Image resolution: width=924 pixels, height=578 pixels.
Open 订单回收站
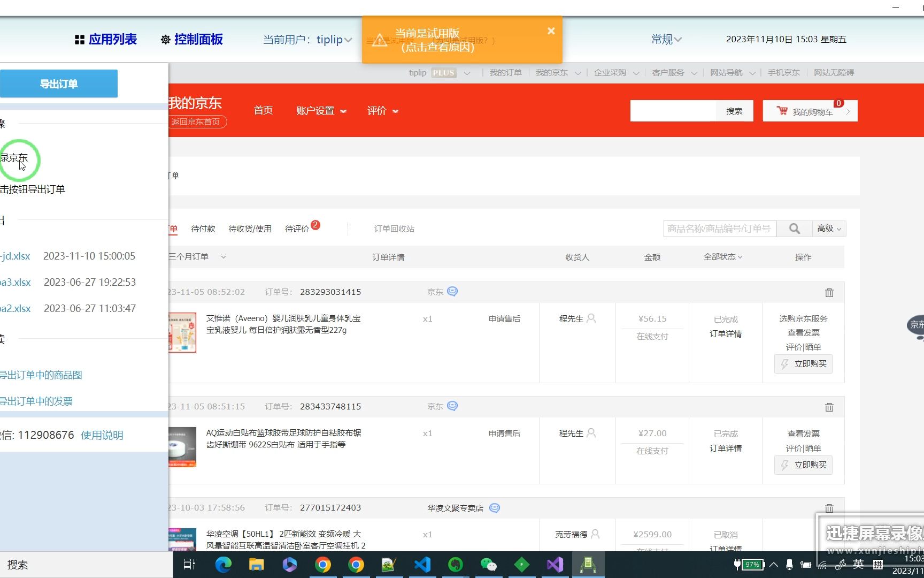(x=394, y=229)
